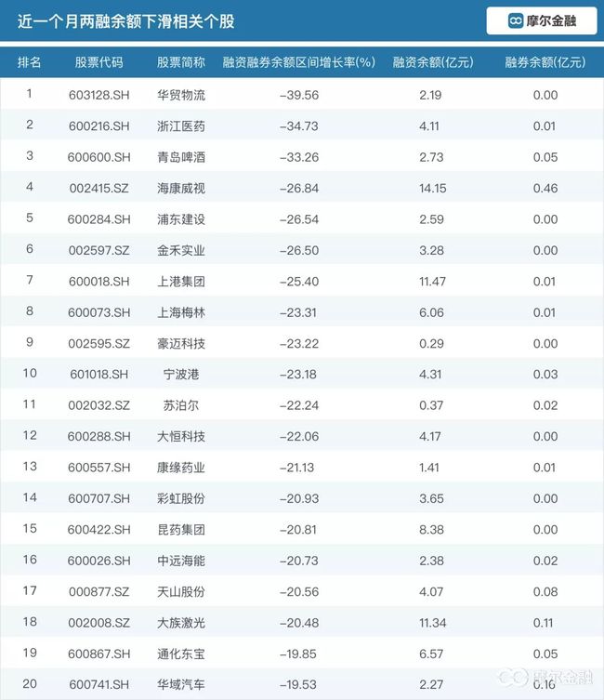Select stock name 康缘药业
The height and width of the screenshot is (700, 604).
coord(181,468)
